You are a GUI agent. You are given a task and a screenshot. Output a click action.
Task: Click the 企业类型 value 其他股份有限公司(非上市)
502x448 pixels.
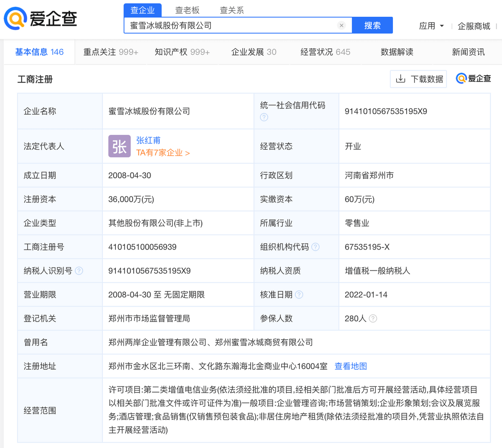[x=155, y=223]
